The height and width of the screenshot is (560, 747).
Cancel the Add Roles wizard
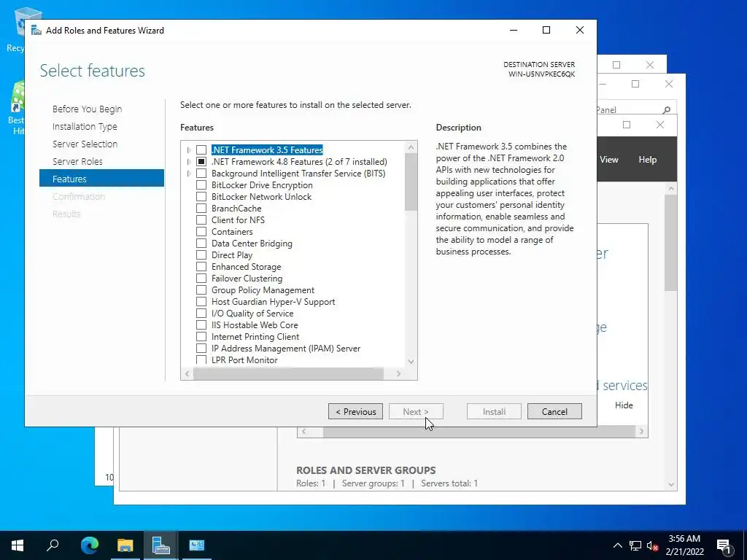point(554,411)
